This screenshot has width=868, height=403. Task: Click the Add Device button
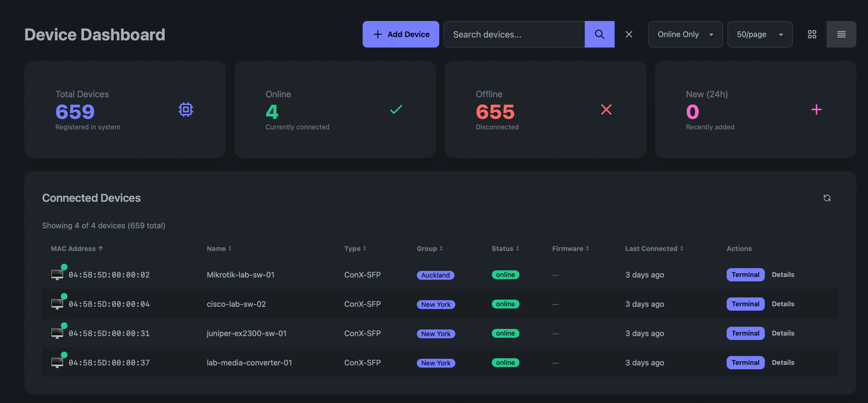(x=401, y=34)
